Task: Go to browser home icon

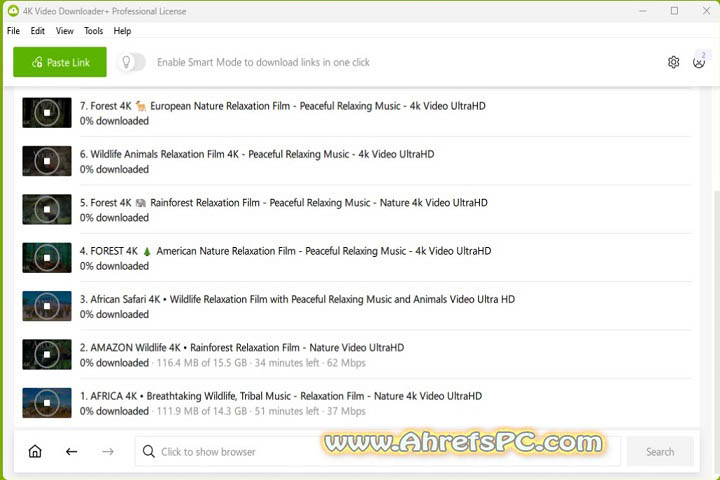Action: pos(35,452)
